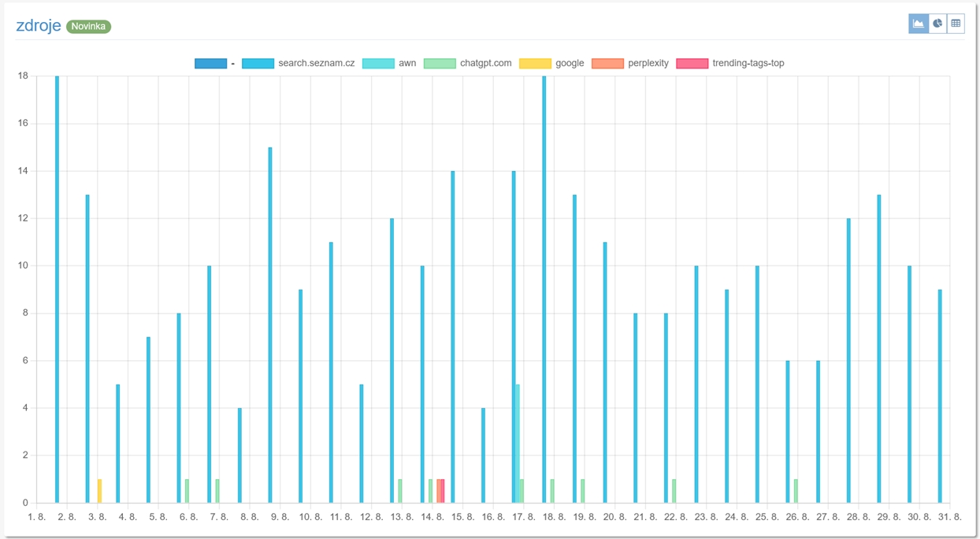Screen dimensions: 980x539
Task: Click the search.seznam.cz bar for 9. 8.
Action: (270, 323)
